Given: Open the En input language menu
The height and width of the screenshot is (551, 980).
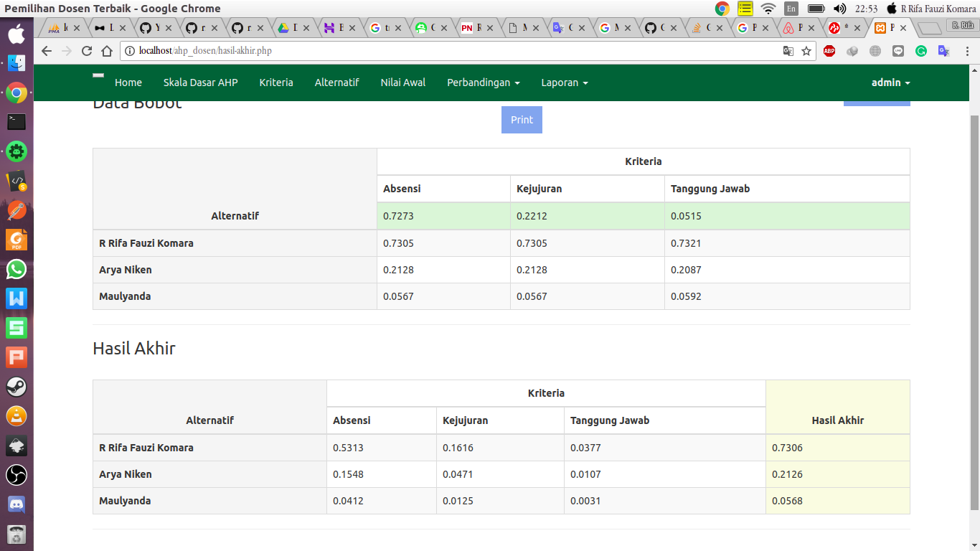Looking at the screenshot, I should [x=791, y=9].
